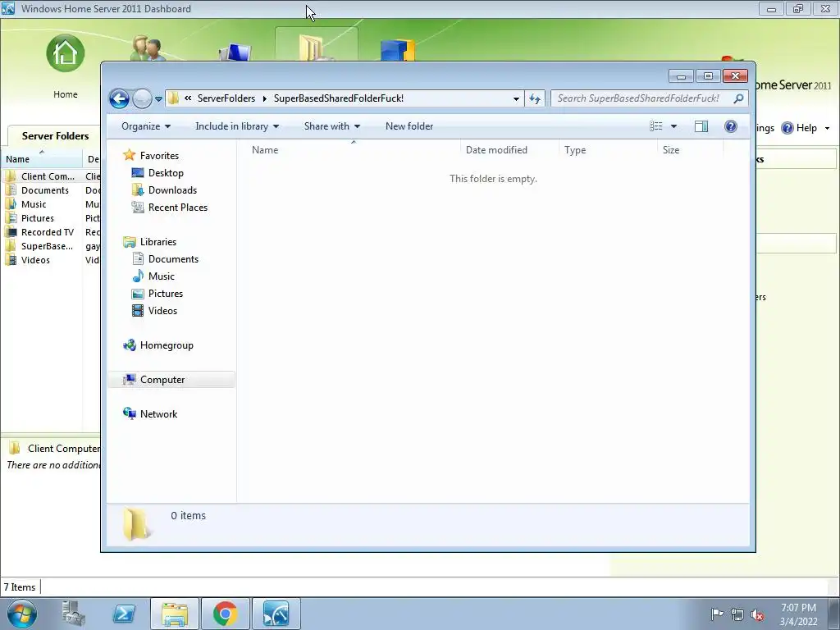Viewport: 840px width, 630px height.
Task: Toggle the preview pane icon
Action: coord(701,126)
